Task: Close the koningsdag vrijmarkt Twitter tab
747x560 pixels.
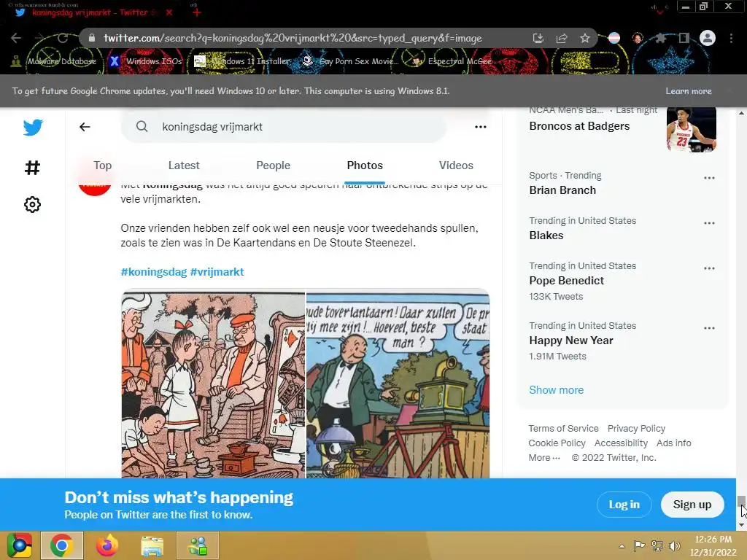Action: pos(169,13)
